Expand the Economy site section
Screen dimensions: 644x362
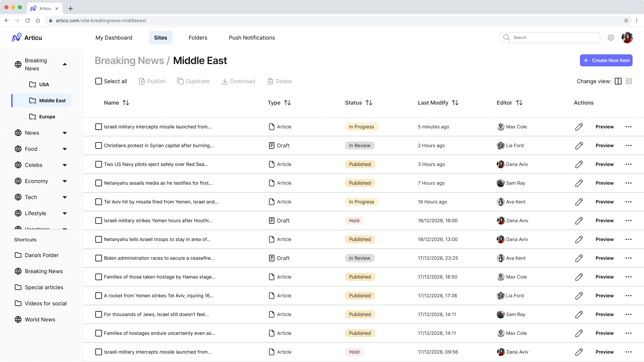coord(65,181)
